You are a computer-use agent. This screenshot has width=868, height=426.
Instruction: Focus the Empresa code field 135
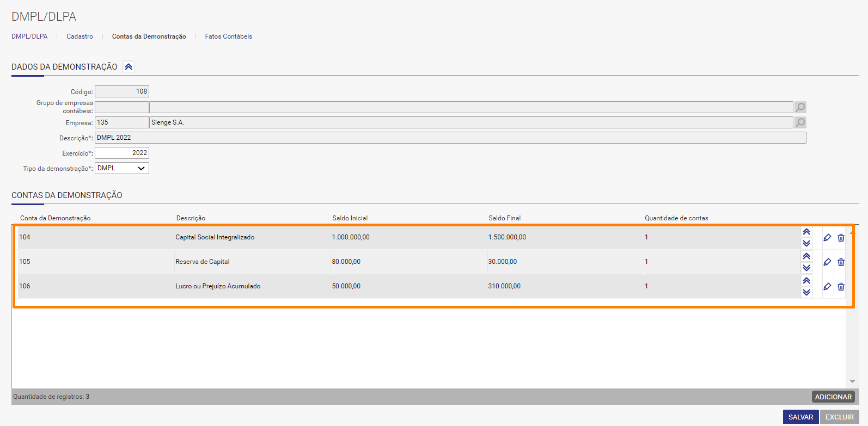tap(122, 122)
